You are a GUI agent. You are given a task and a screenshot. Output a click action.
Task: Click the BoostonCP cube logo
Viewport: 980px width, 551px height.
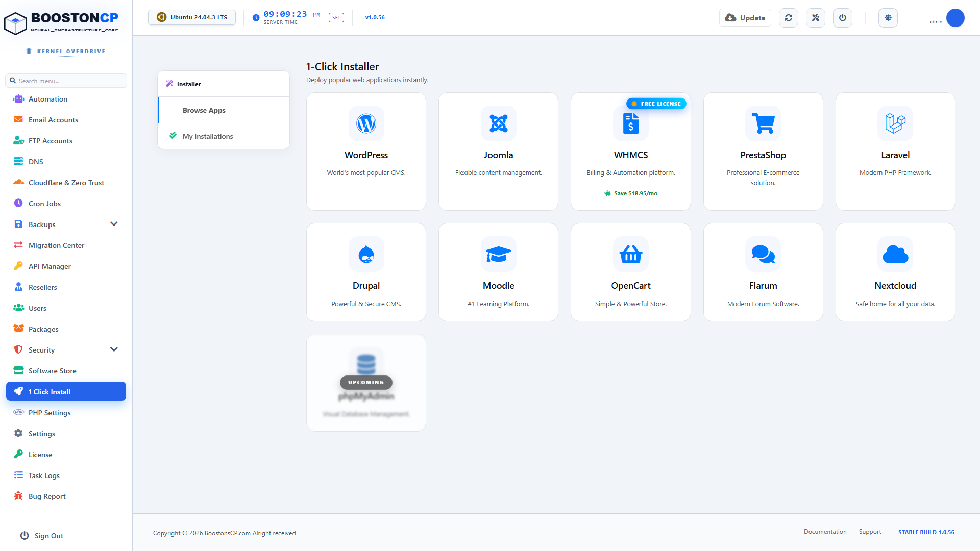click(15, 23)
